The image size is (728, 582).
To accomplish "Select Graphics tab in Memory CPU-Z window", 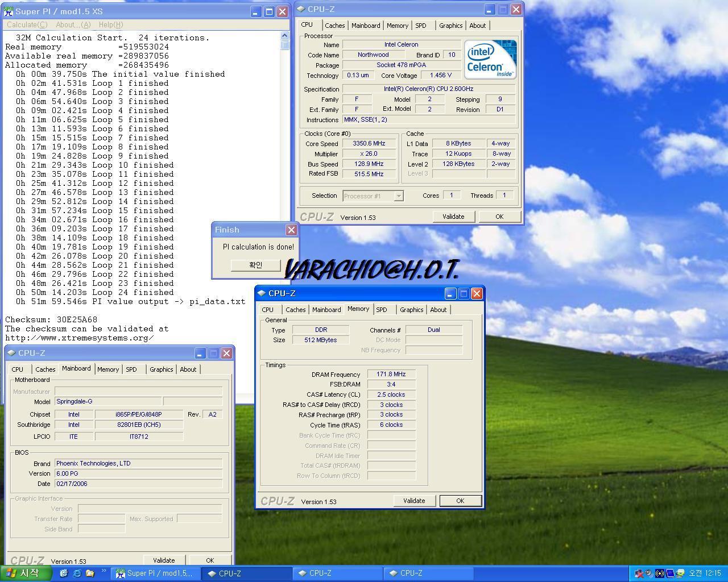I will point(411,310).
